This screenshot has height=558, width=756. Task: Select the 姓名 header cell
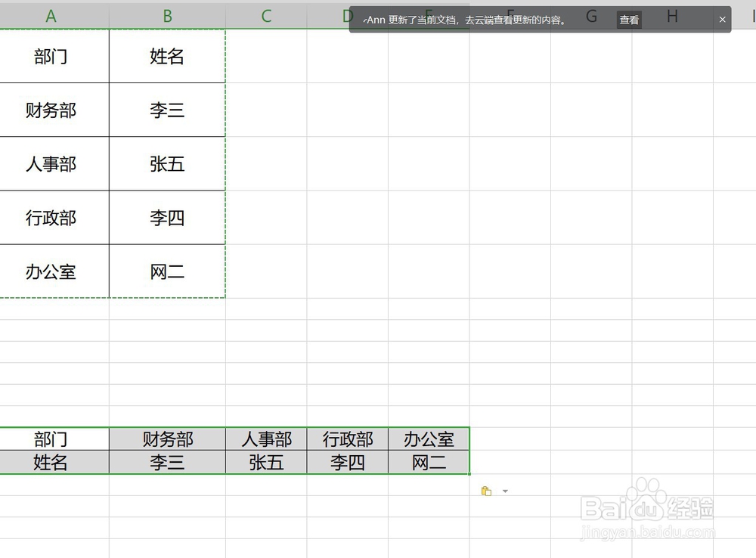pos(166,56)
